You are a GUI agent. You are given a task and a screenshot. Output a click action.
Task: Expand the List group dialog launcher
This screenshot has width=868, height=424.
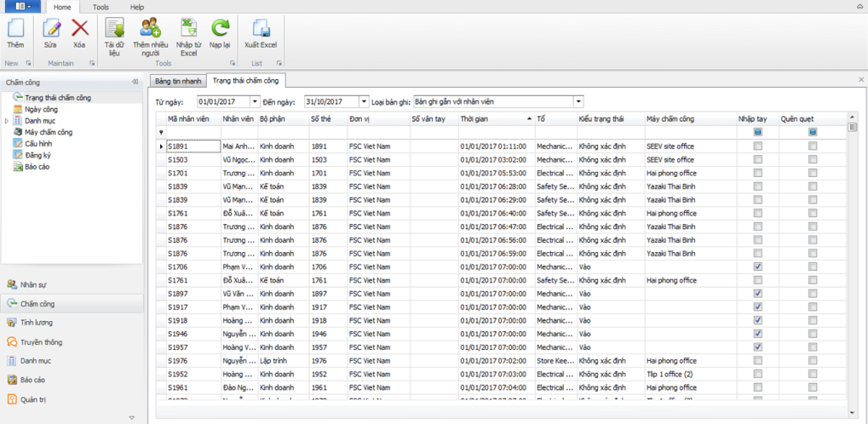[x=279, y=63]
